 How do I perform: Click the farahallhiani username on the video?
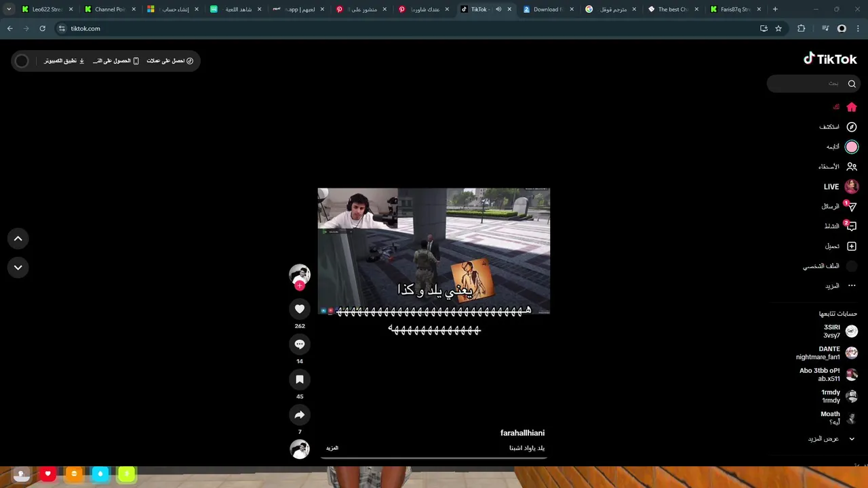(x=522, y=433)
